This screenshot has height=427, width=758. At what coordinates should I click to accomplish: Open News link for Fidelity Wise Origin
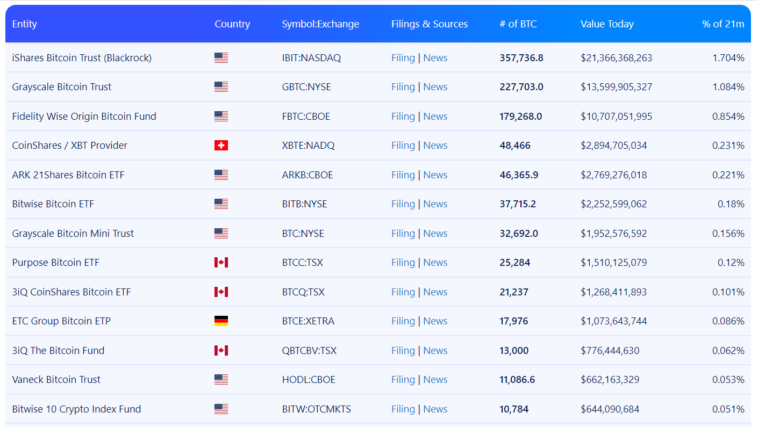coord(435,116)
